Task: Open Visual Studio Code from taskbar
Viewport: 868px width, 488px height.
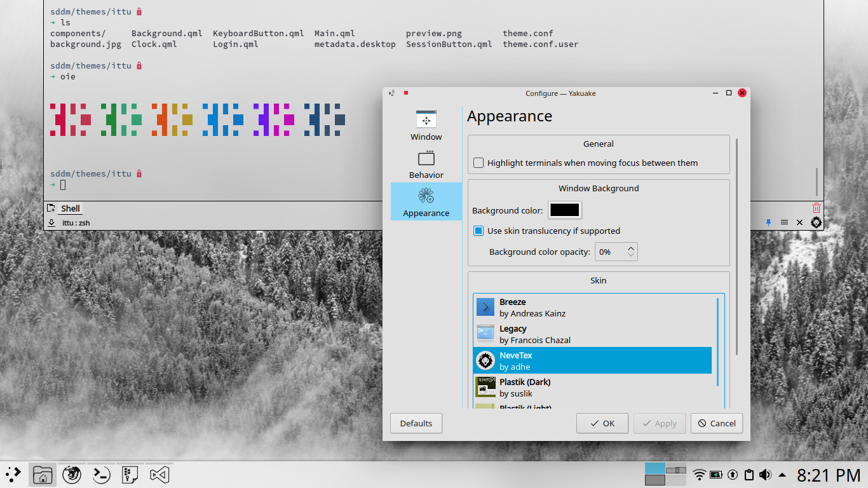Action: (x=159, y=475)
